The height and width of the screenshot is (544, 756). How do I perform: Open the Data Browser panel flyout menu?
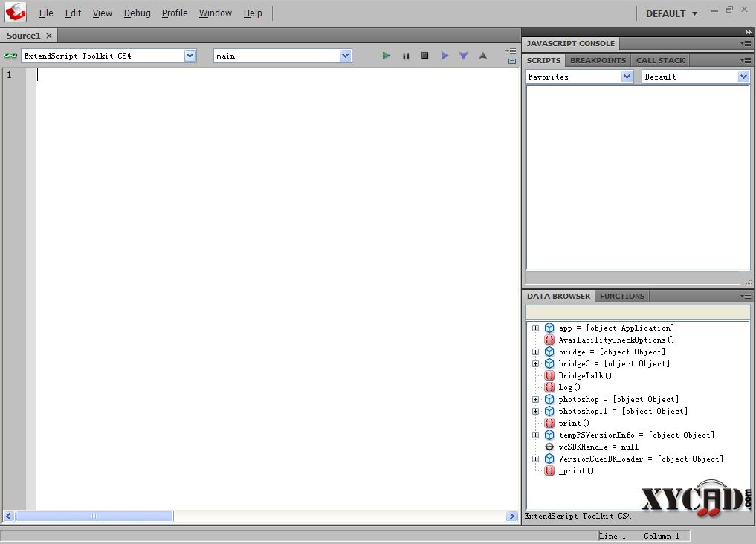[746, 296]
